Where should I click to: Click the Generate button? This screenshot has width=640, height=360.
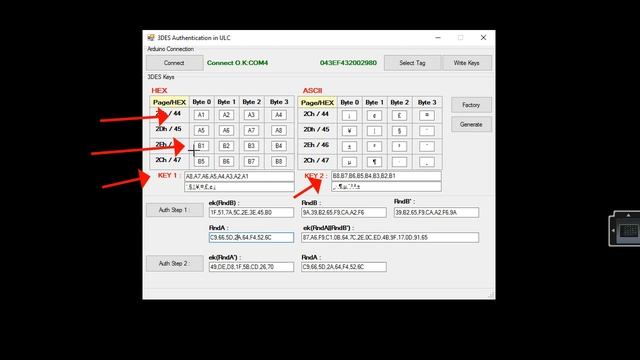click(471, 124)
